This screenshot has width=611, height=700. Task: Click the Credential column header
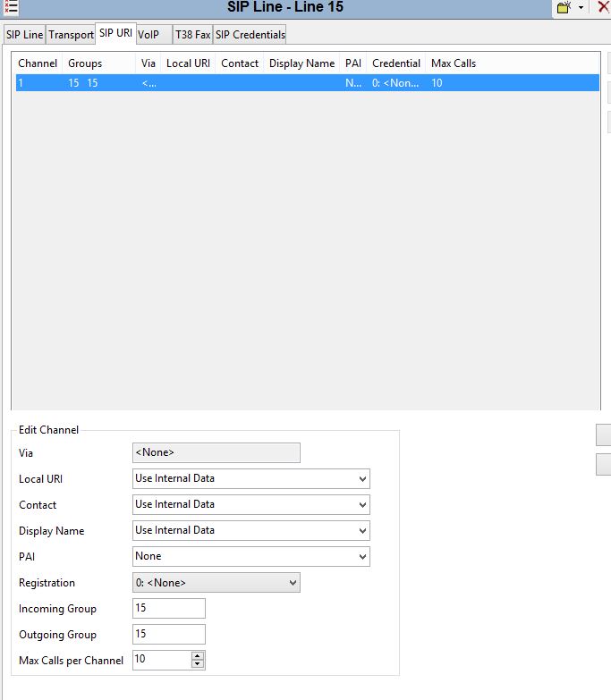click(x=396, y=63)
